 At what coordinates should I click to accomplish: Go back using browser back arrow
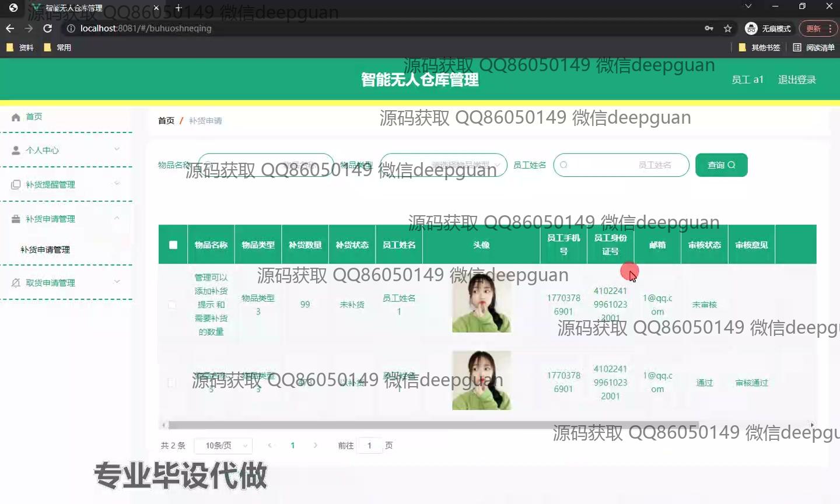click(x=10, y=29)
